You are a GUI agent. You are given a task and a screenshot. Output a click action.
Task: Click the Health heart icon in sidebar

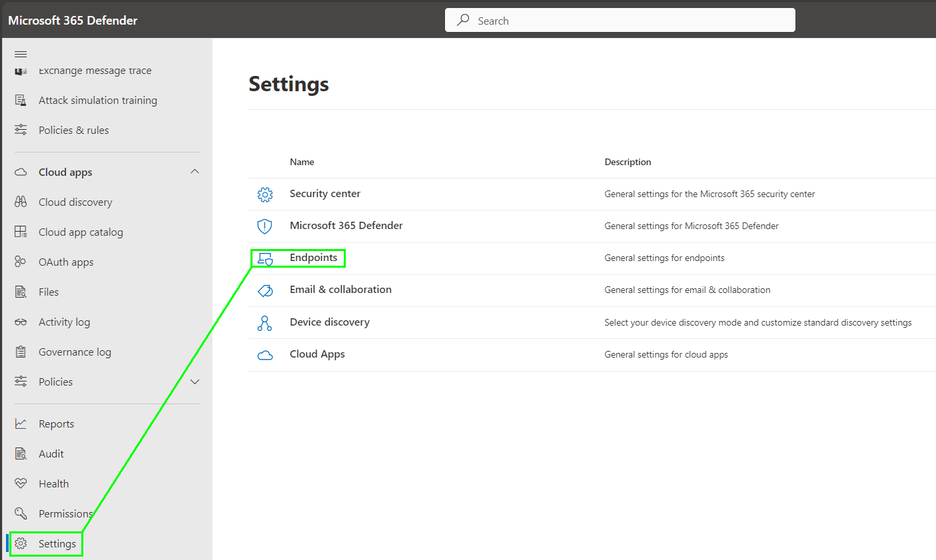[21, 483]
